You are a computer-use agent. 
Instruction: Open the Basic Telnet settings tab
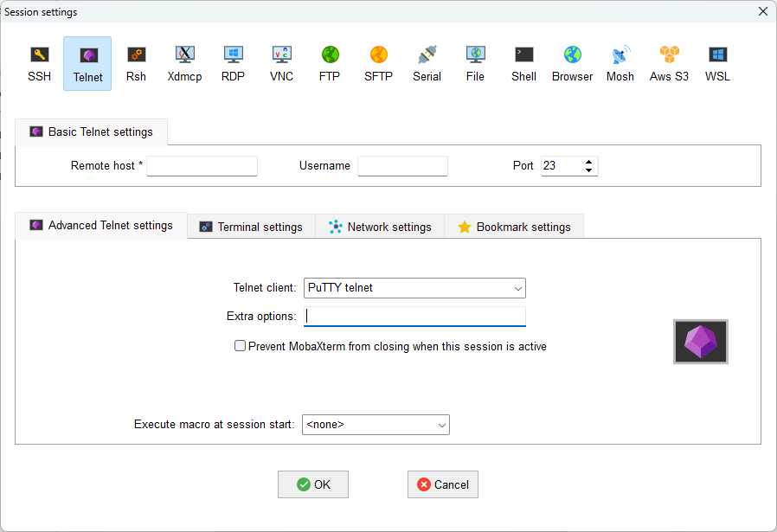(x=91, y=131)
